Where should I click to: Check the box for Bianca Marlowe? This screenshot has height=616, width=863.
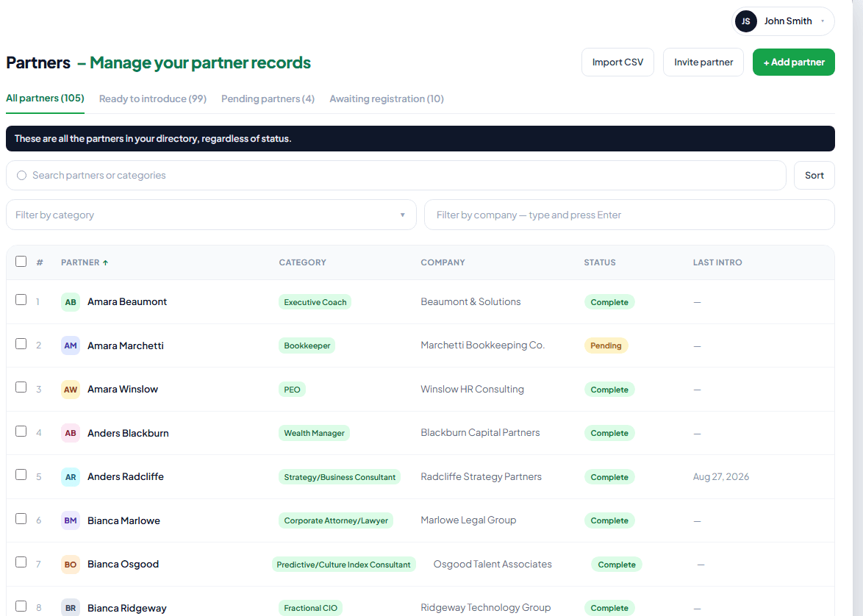coord(21,519)
